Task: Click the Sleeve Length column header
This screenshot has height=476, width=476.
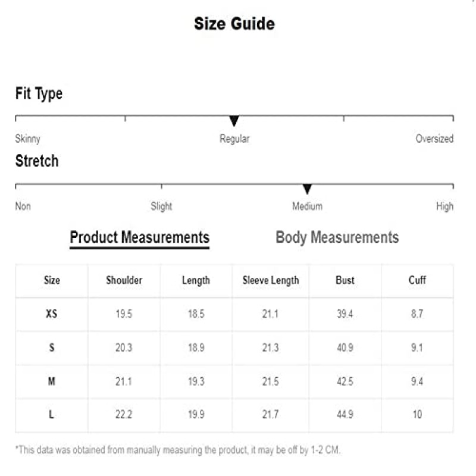Action: 271,280
